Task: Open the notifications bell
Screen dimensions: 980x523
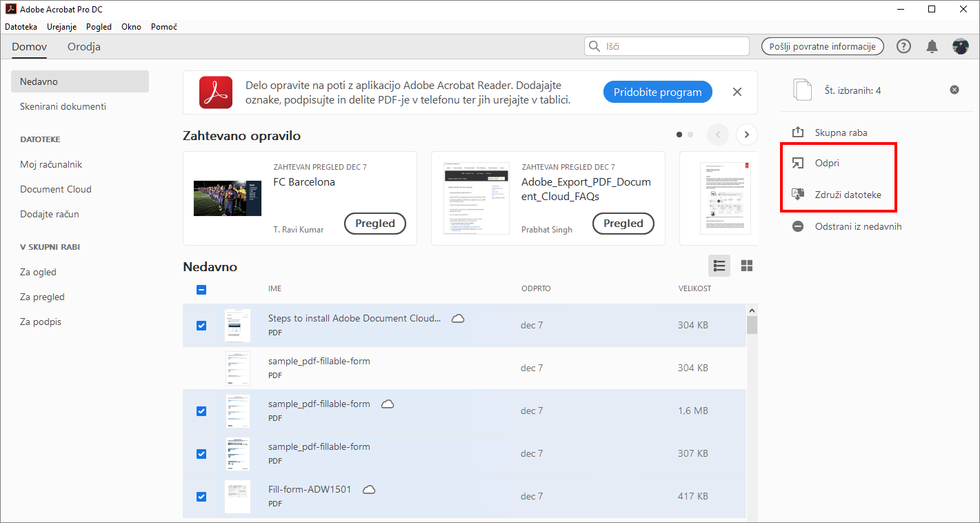Action: click(x=932, y=47)
